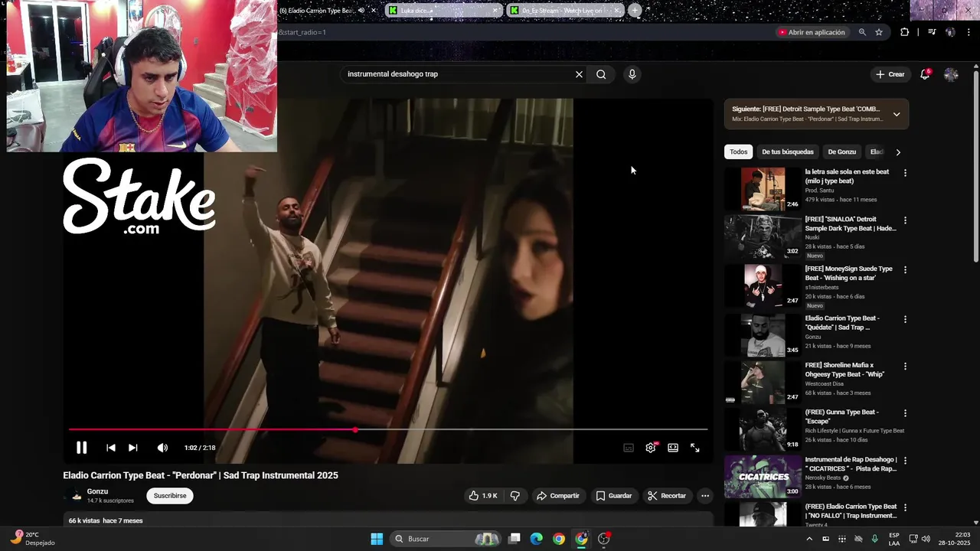Select the De tus búsquedas chip
The width and height of the screenshot is (980, 551).
point(788,152)
